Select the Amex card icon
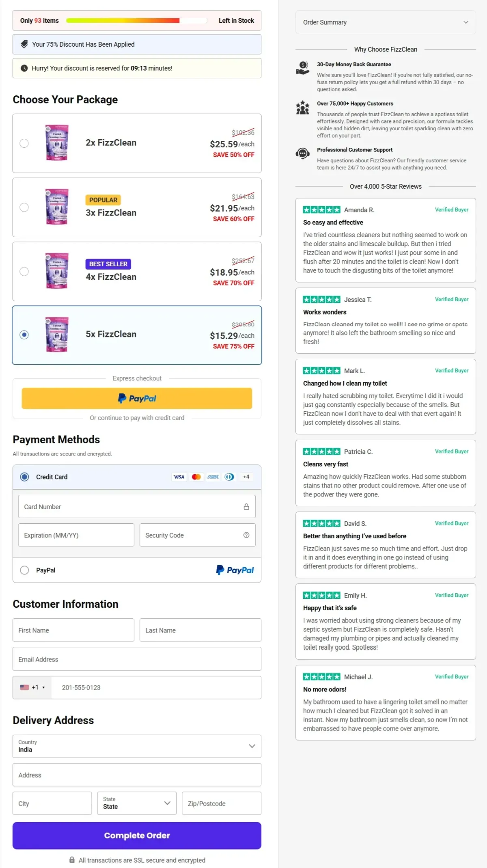Image resolution: width=487 pixels, height=868 pixels. click(212, 477)
